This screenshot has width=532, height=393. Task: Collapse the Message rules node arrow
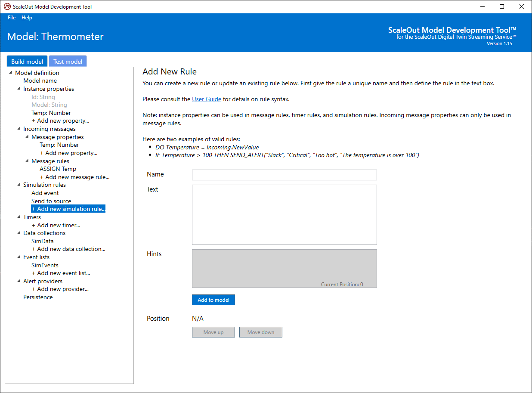point(27,161)
